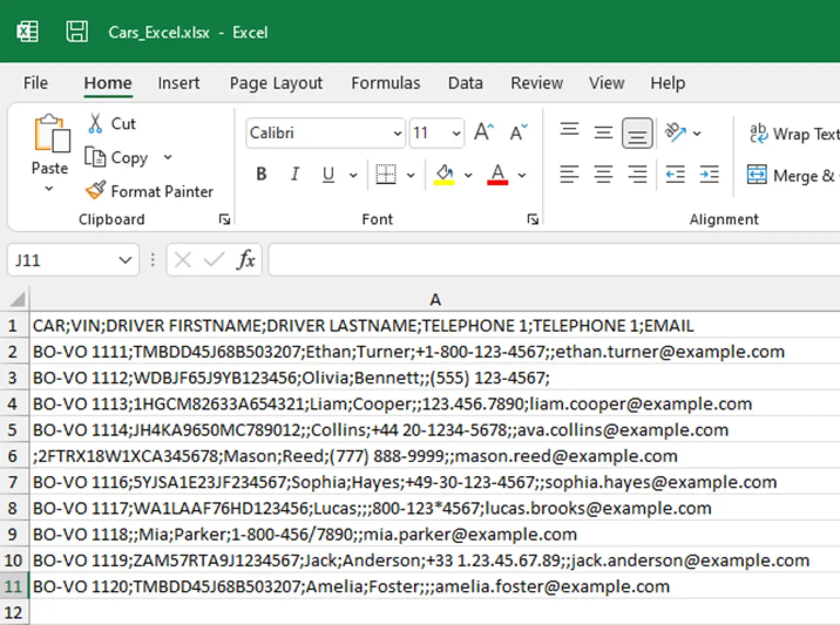This screenshot has height=625, width=840.
Task: Select cell with ethan.turner@example.com
Action: [x=435, y=352]
